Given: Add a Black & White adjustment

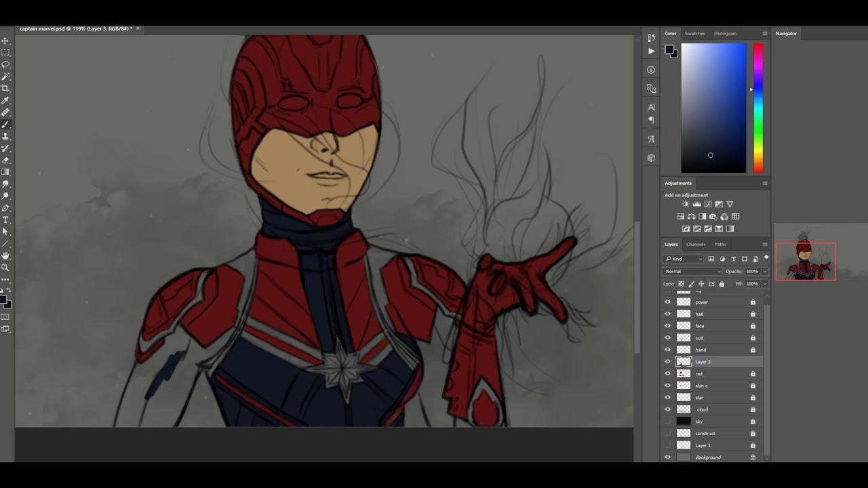Looking at the screenshot, I should point(703,216).
